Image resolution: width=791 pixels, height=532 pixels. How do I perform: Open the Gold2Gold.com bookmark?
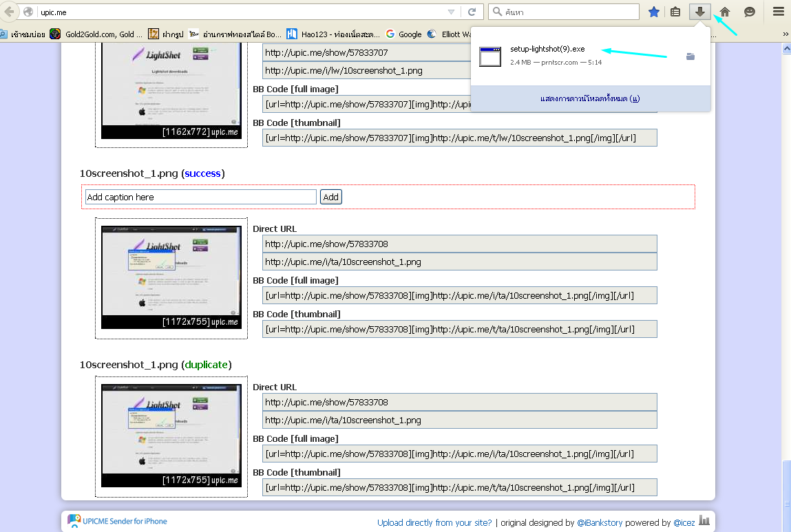click(96, 34)
